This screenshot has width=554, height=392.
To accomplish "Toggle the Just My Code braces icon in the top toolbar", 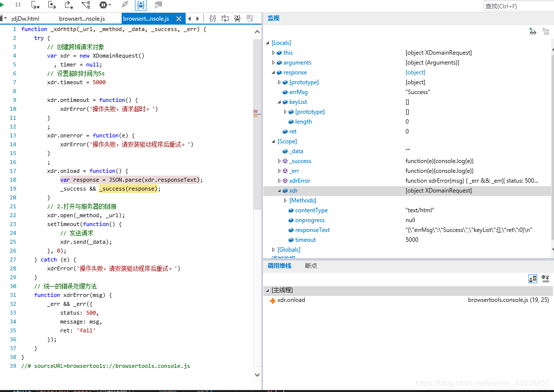I will pos(141,5).
